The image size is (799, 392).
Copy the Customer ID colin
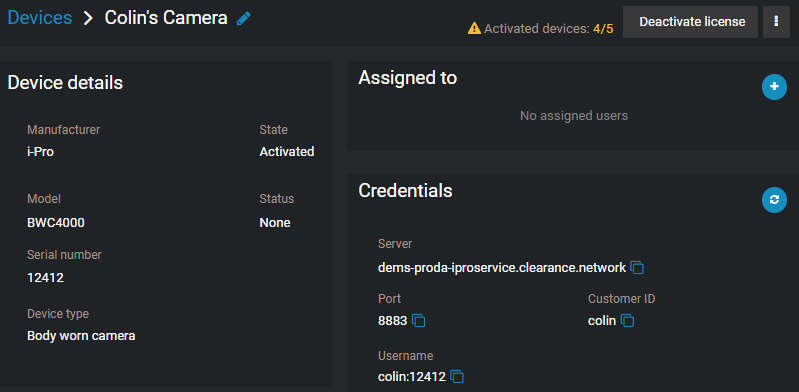click(x=627, y=321)
